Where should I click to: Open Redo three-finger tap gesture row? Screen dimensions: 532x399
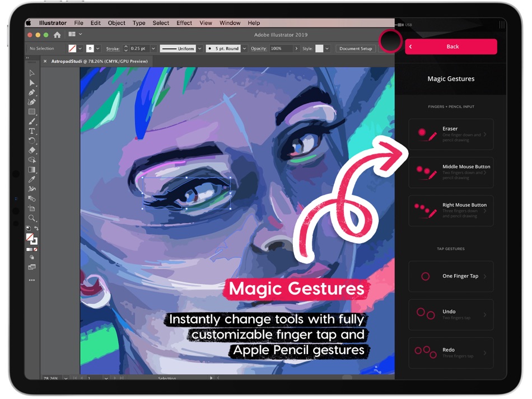pos(451,353)
